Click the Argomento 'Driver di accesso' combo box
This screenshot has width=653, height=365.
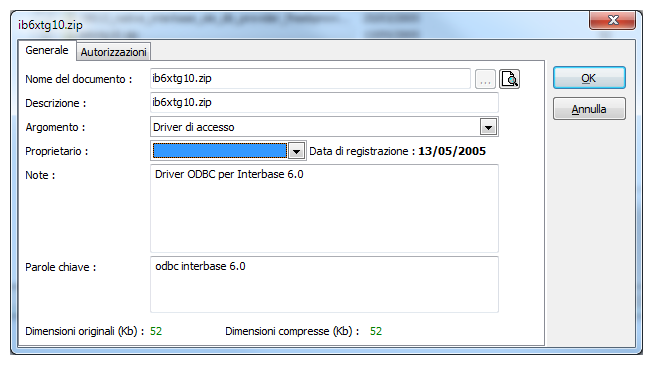(x=324, y=127)
